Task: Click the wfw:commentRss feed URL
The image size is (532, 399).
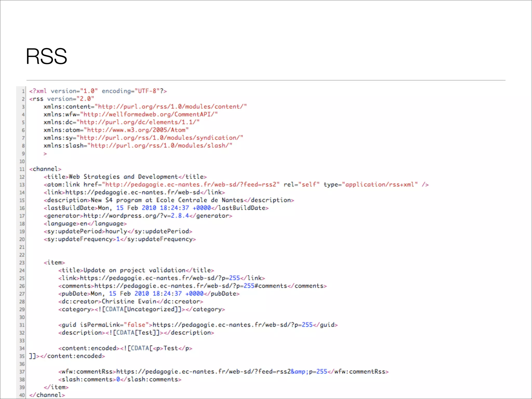Action: click(x=221, y=372)
